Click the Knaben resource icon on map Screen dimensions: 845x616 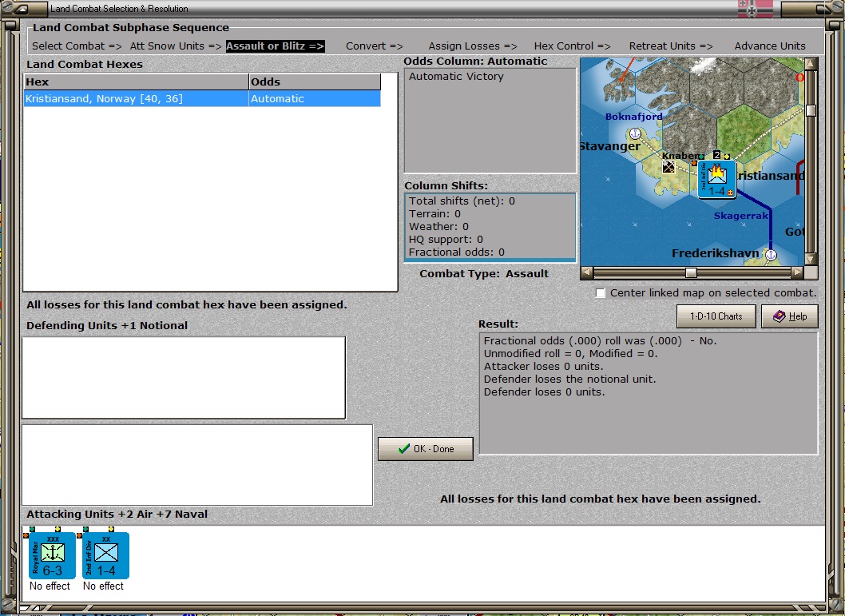(668, 168)
